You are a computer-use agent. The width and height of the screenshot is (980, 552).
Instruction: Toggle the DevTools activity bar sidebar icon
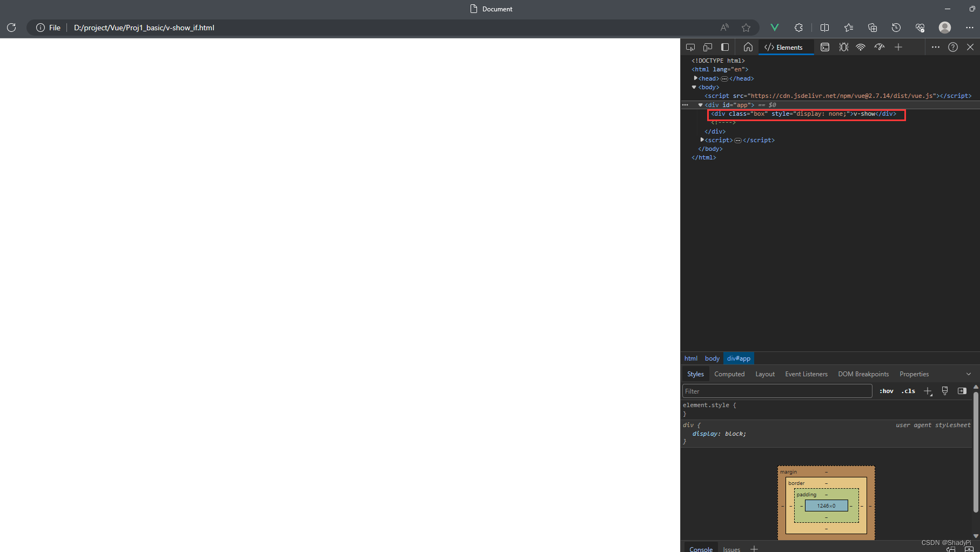tap(725, 47)
